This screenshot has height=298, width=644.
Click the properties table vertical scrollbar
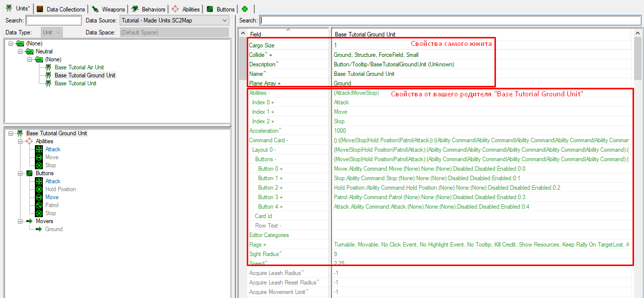pyautogui.click(x=638, y=57)
